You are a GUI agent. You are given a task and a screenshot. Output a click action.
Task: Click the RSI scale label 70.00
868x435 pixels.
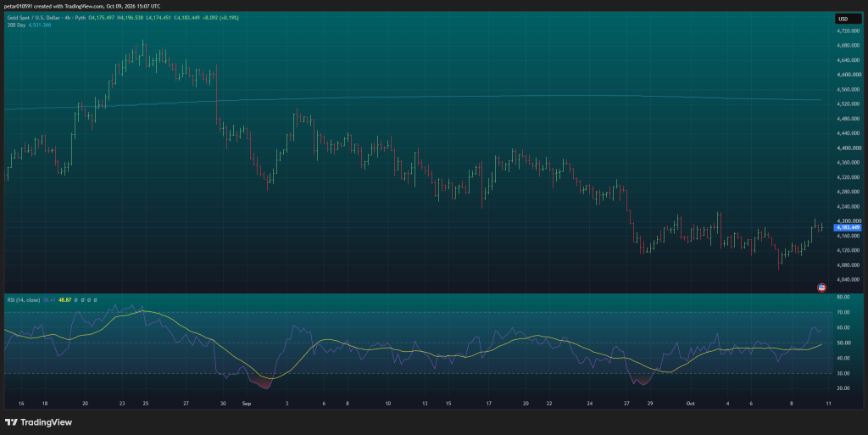843,313
